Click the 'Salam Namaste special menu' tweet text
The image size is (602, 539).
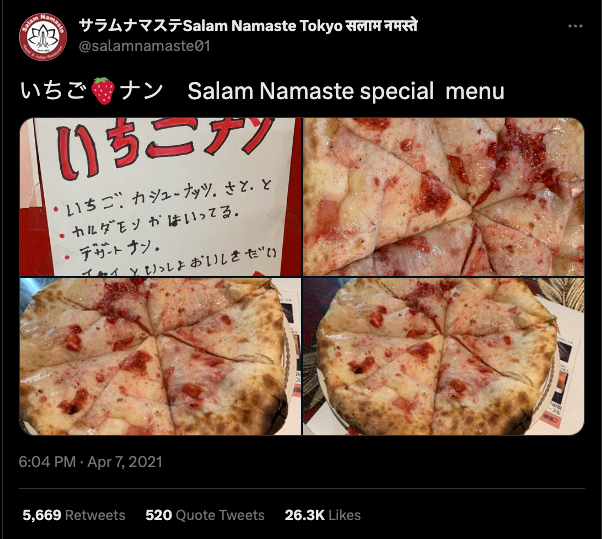pos(346,91)
